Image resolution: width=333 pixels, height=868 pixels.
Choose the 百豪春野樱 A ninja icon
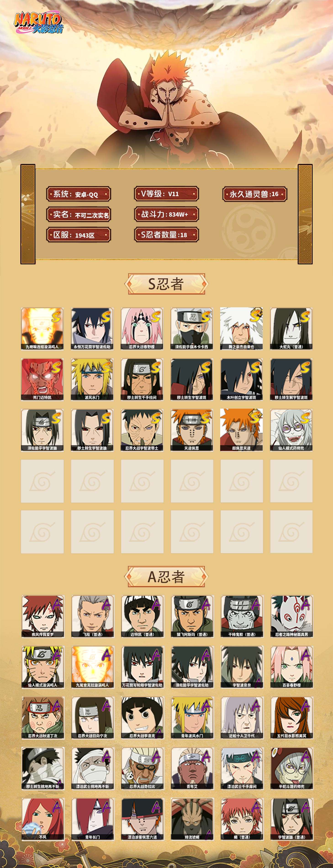point(291,667)
